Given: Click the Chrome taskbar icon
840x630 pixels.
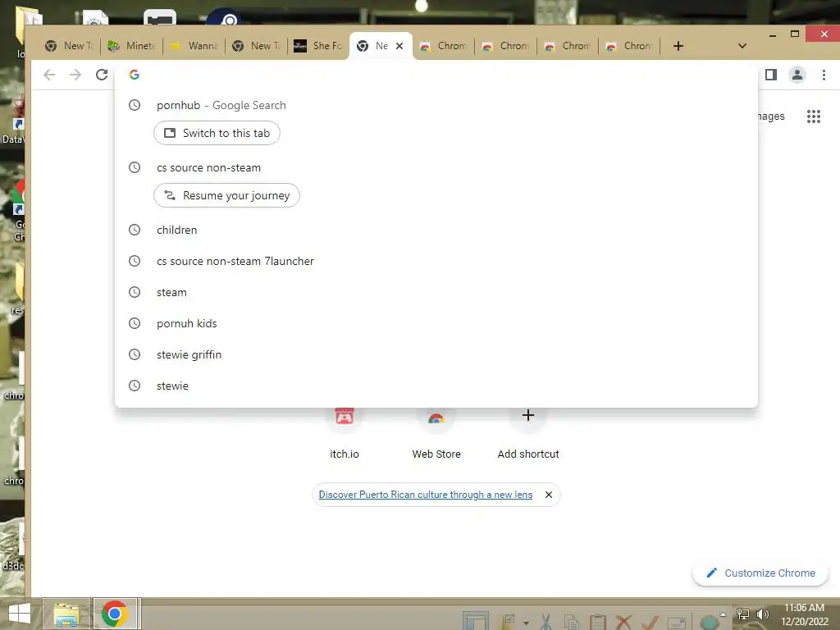Looking at the screenshot, I should click(115, 614).
